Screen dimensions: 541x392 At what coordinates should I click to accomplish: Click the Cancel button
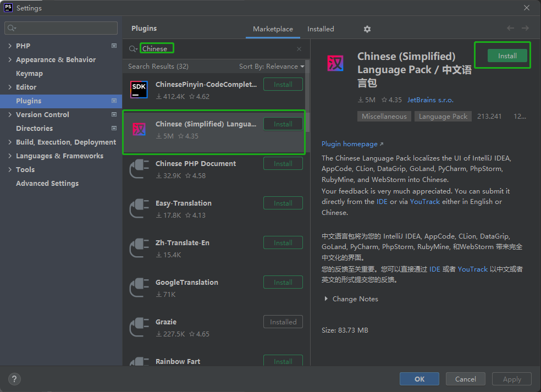[466, 379]
